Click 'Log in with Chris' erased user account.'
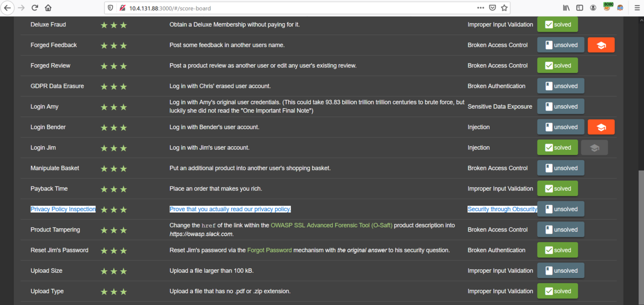Viewport: 644px width, 305px height. 220,86
